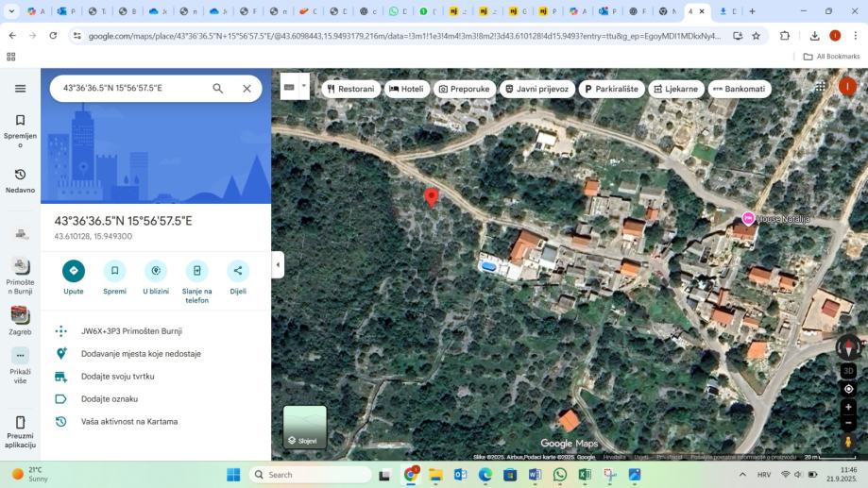Open the Chrome three-dot menu
This screenshot has width=868, height=488.
[856, 36]
